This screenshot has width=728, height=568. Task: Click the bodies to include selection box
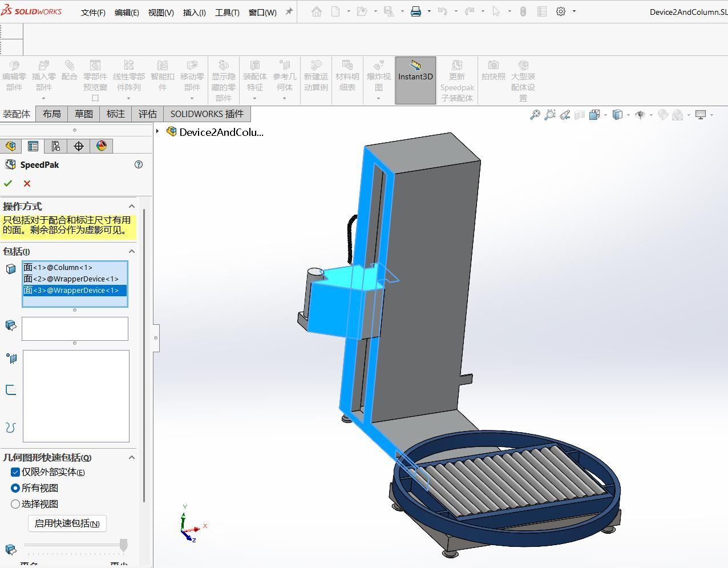coord(75,329)
